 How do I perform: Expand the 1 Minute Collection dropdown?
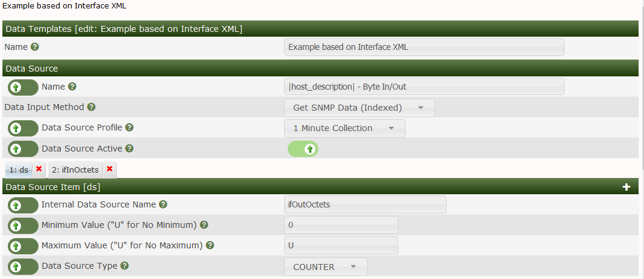coord(344,128)
